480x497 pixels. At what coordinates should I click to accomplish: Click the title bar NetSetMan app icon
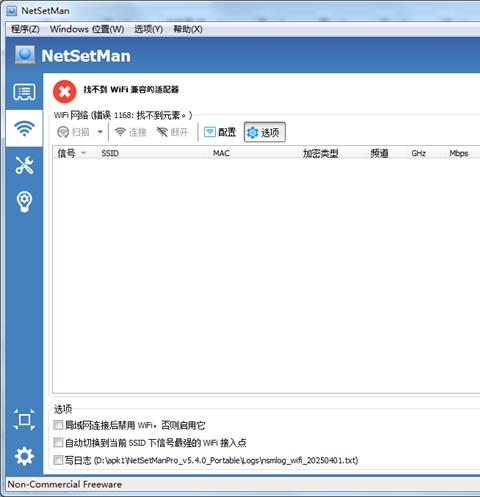pos(12,11)
